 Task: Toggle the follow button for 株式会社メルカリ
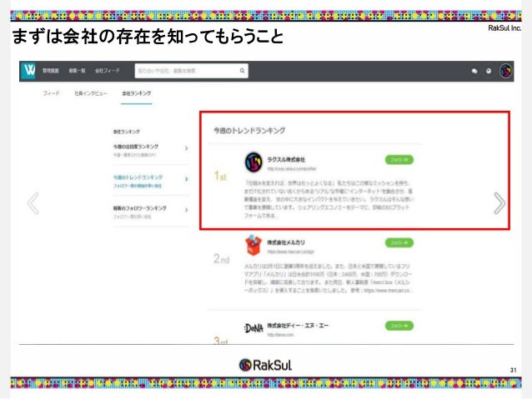[x=399, y=242]
